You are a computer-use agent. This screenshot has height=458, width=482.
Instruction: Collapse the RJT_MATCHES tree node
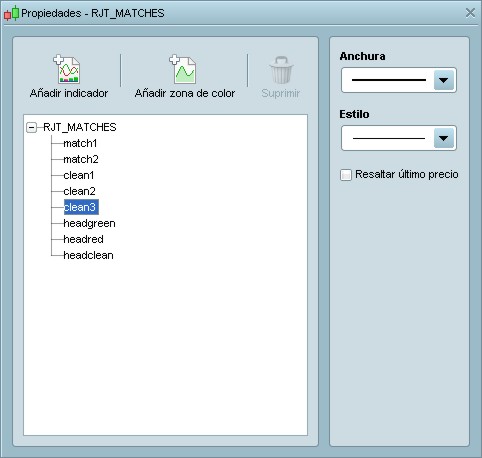tap(31, 127)
